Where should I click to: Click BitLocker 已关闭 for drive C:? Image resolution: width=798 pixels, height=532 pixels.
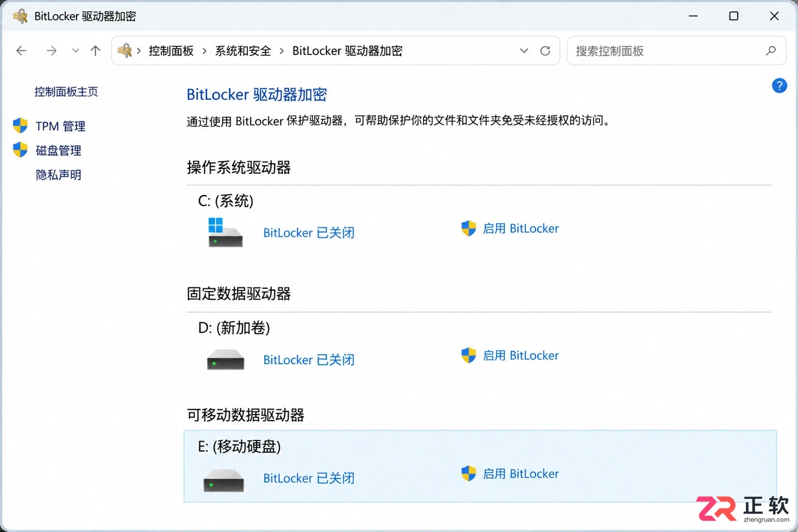pyautogui.click(x=309, y=233)
